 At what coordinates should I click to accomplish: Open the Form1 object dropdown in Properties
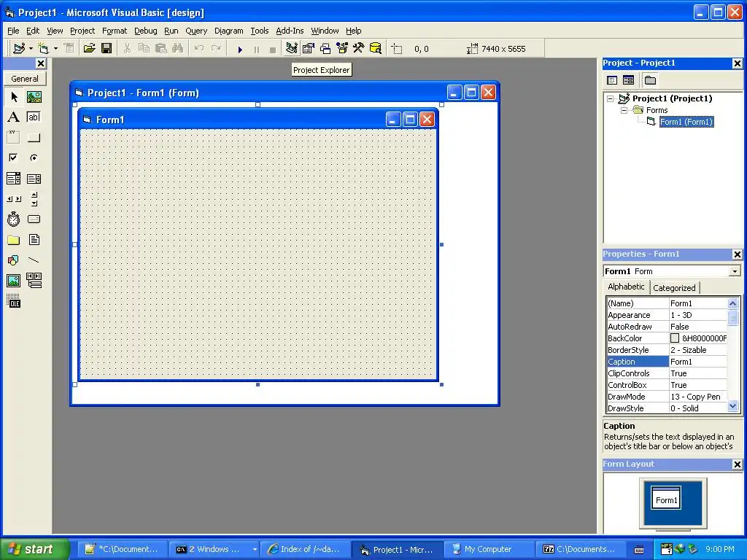(x=735, y=271)
